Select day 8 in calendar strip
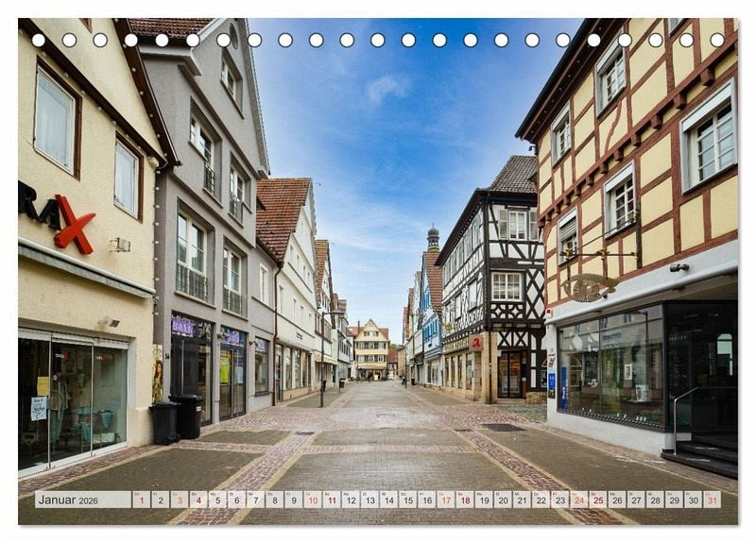Viewport: 756px width, 543px height. click(x=275, y=500)
